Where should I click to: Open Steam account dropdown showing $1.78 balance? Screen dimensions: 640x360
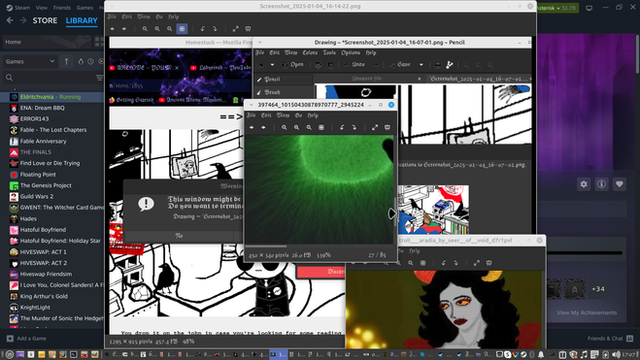coord(558,8)
